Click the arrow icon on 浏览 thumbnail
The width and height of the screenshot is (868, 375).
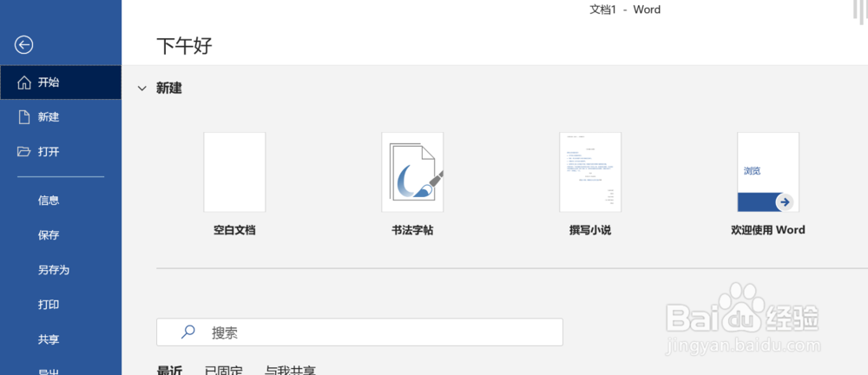coord(784,202)
